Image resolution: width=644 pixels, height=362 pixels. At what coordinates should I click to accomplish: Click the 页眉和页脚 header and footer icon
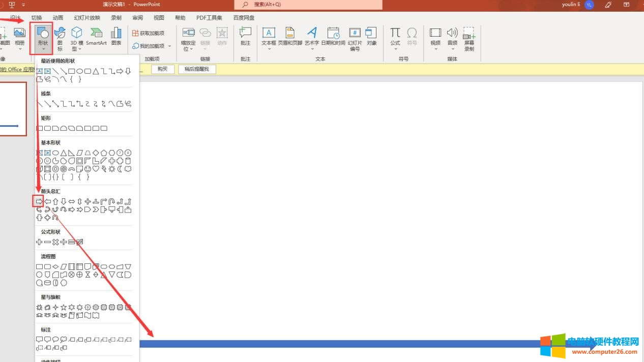click(290, 37)
